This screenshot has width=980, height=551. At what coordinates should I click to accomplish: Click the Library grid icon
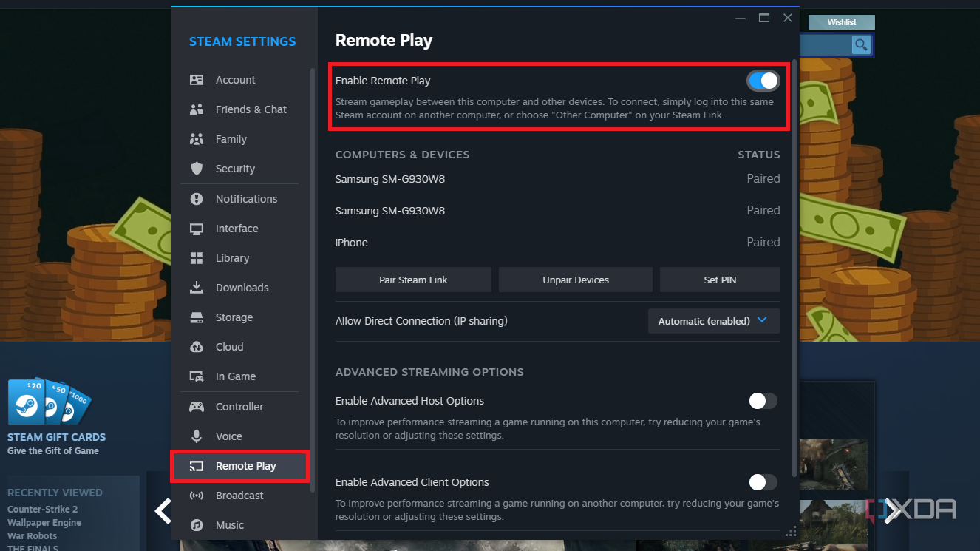197,258
